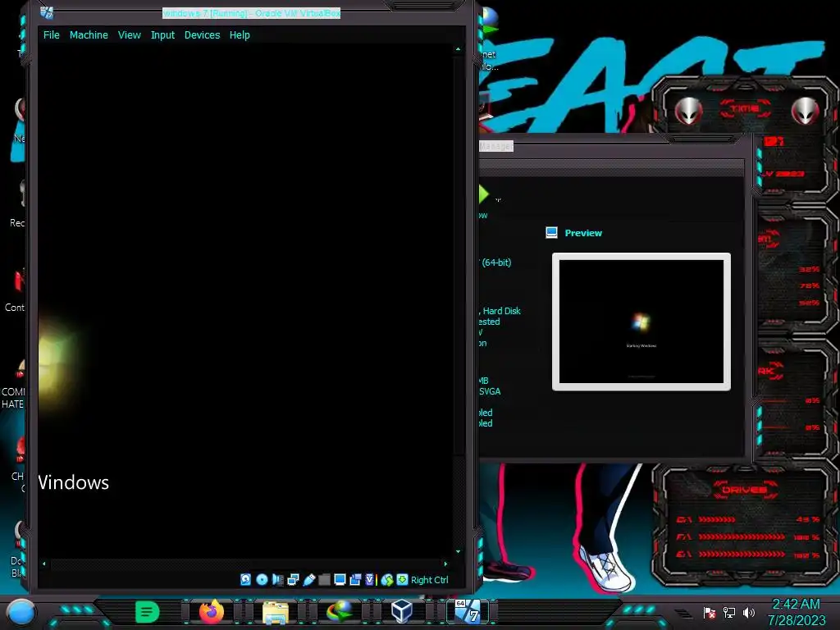Image resolution: width=840 pixels, height=630 pixels.
Task: Click the "(64-bit)" text in Manager
Action: pos(496,262)
